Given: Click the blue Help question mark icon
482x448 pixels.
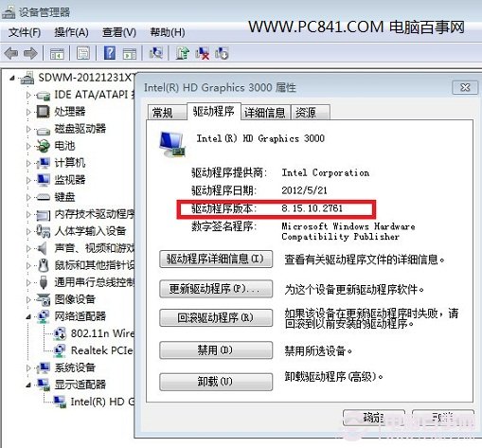Looking at the screenshot, I should [x=110, y=53].
